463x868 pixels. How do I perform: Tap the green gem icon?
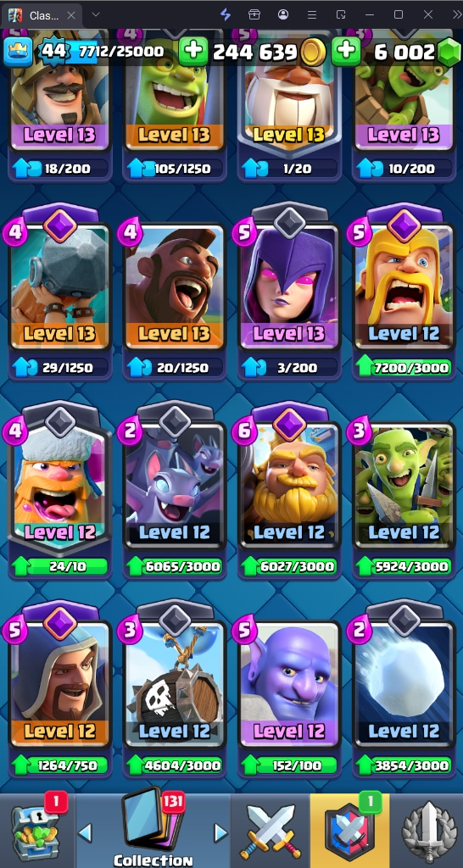click(449, 53)
